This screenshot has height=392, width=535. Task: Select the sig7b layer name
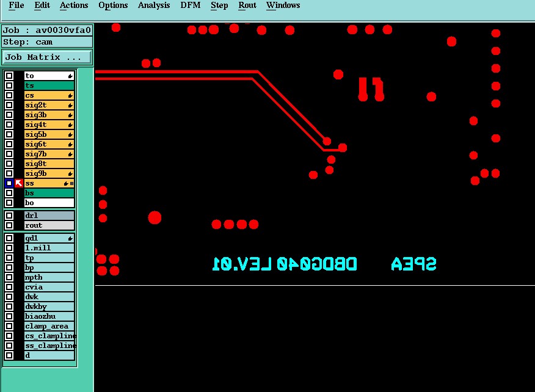(x=49, y=154)
